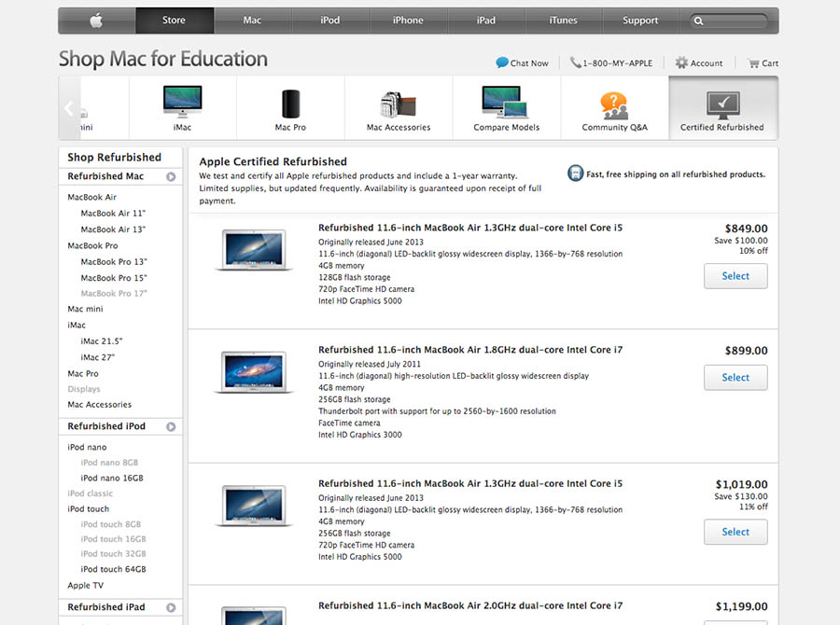Click the Refurbished iPod sidebar heading

point(106,426)
